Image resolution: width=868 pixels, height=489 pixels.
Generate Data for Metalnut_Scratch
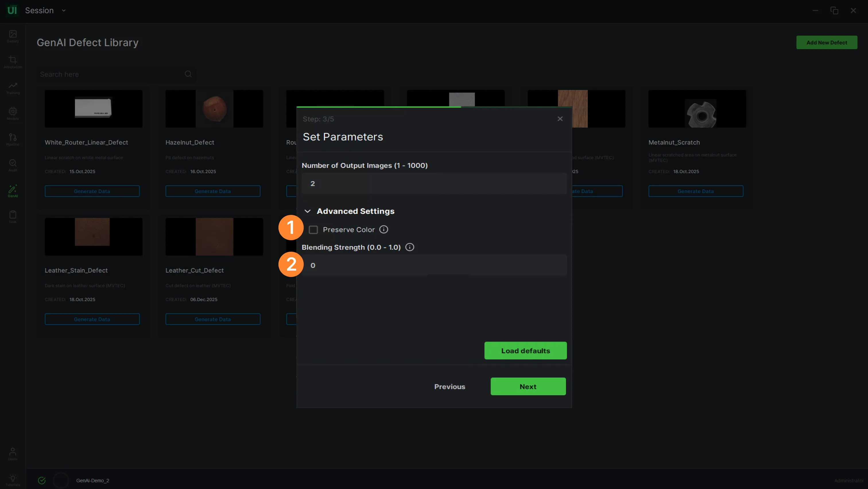coord(695,191)
